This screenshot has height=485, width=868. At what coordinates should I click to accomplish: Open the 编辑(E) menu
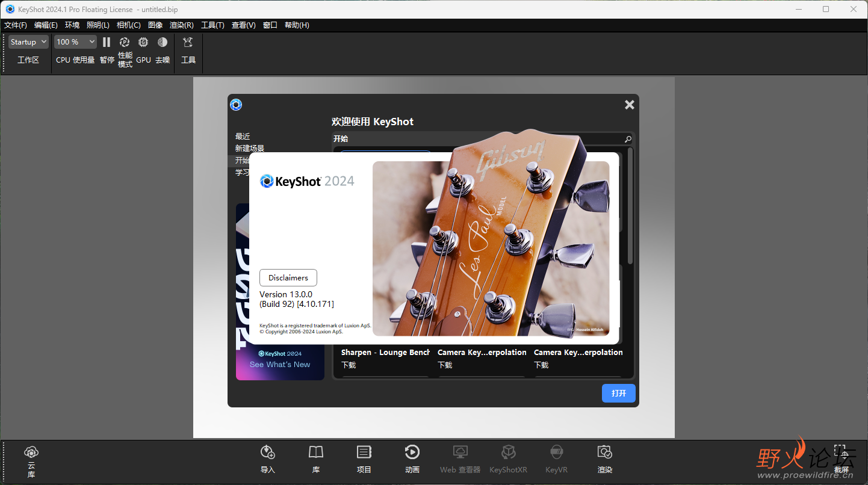(46, 25)
